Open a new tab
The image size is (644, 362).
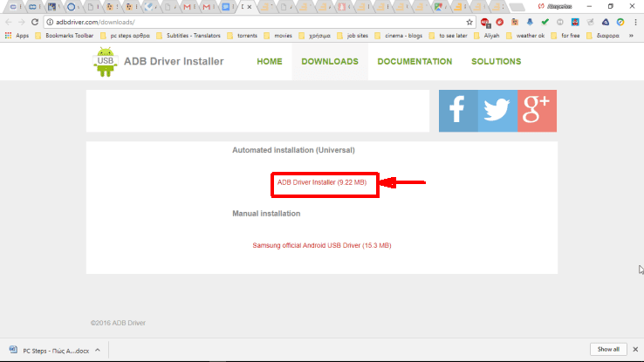(x=517, y=7)
